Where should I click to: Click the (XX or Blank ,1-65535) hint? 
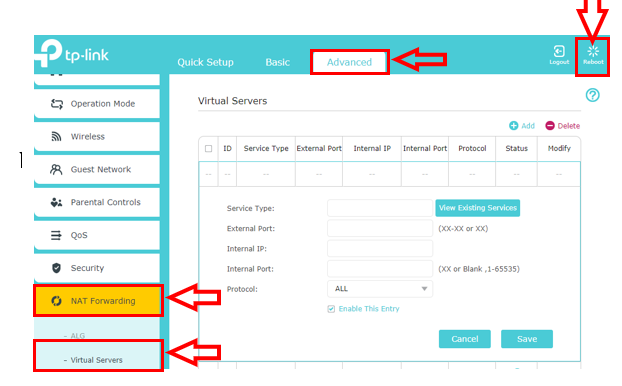(x=479, y=269)
